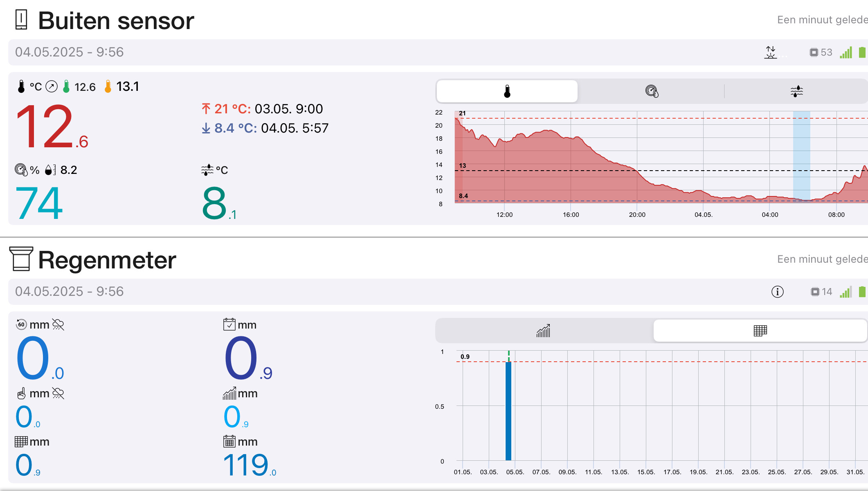Select the monthly calendar grid tab
The height and width of the screenshot is (491, 868).
pyautogui.click(x=760, y=331)
